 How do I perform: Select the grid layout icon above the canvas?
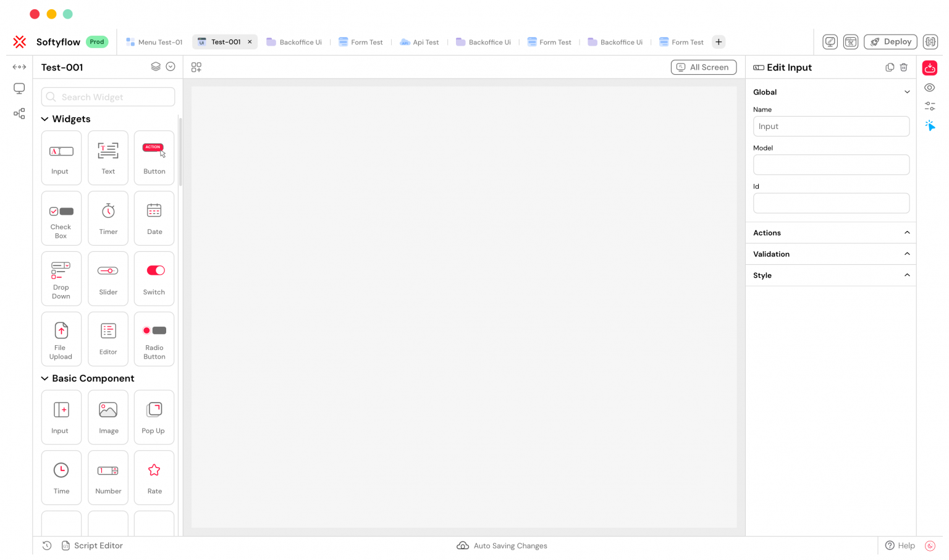coord(196,67)
